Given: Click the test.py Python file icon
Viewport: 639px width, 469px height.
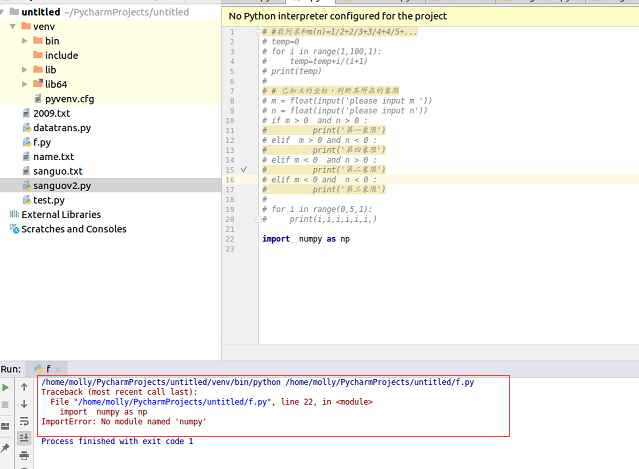Looking at the screenshot, I should pyautogui.click(x=26, y=200).
